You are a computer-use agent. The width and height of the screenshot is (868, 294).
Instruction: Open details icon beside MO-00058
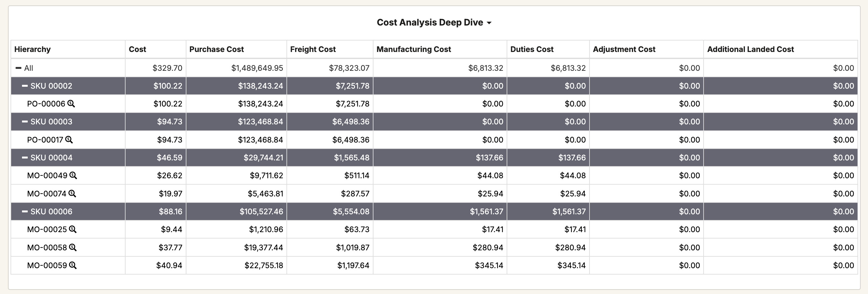point(73,247)
